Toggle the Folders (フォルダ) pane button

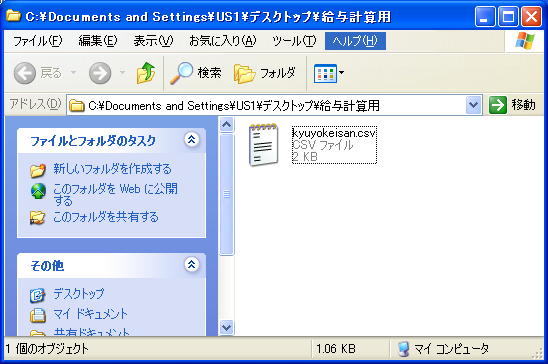pos(265,73)
